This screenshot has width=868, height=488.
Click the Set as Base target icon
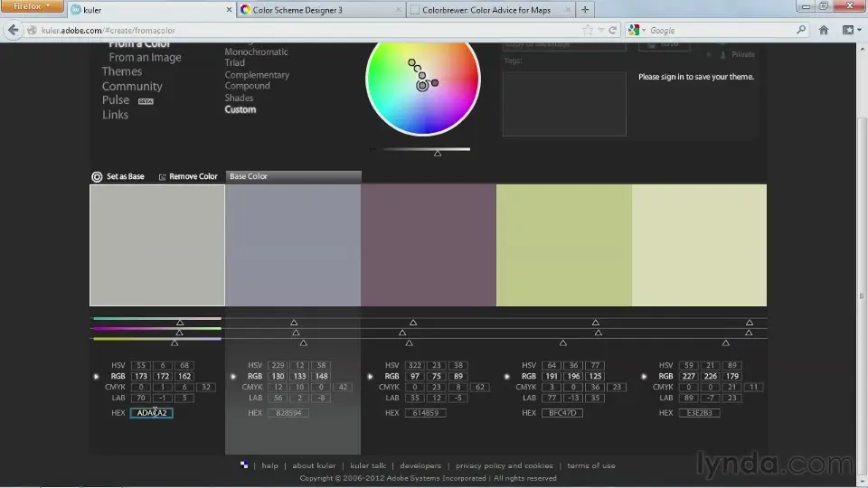point(97,176)
